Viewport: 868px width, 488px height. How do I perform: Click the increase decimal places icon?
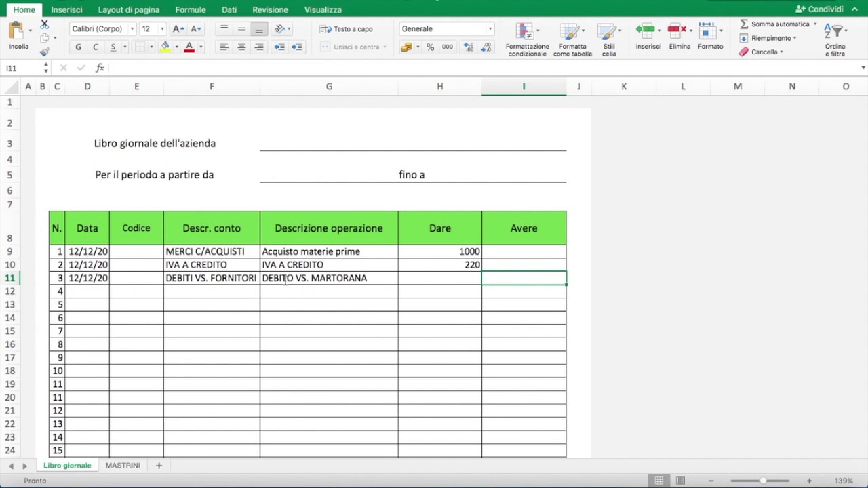pyautogui.click(x=469, y=47)
